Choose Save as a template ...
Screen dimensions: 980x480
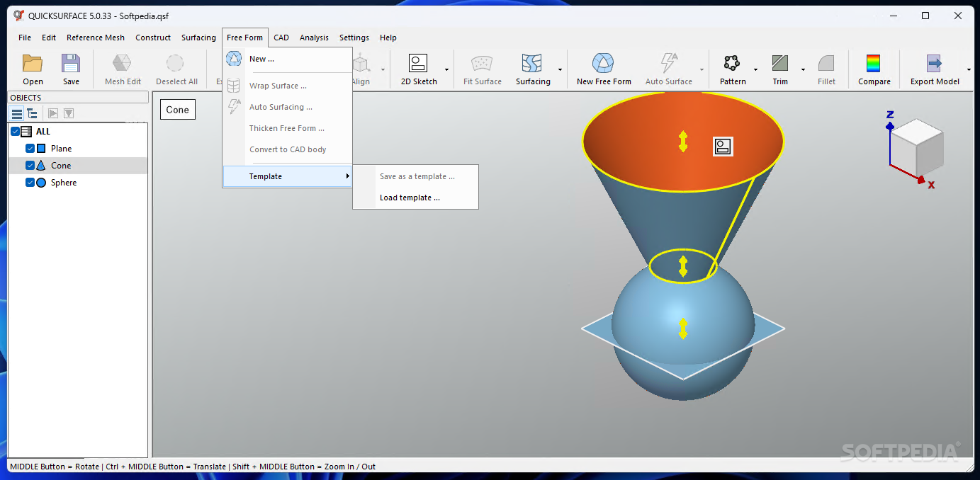tap(416, 176)
